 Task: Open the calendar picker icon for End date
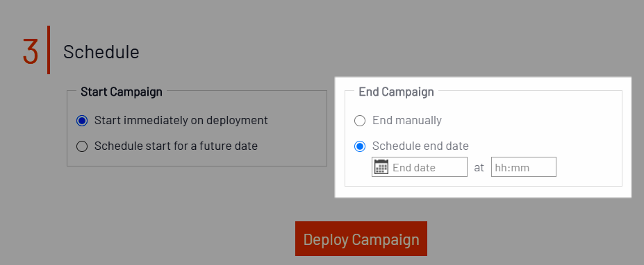tap(381, 167)
